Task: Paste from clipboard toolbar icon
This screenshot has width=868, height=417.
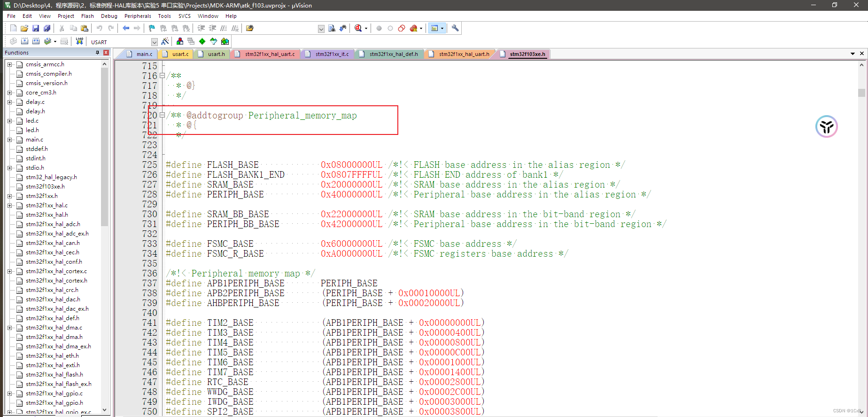Action: click(85, 28)
